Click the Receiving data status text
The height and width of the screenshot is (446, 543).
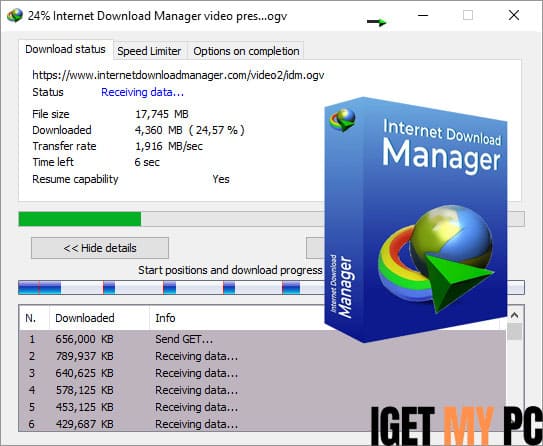(x=142, y=92)
